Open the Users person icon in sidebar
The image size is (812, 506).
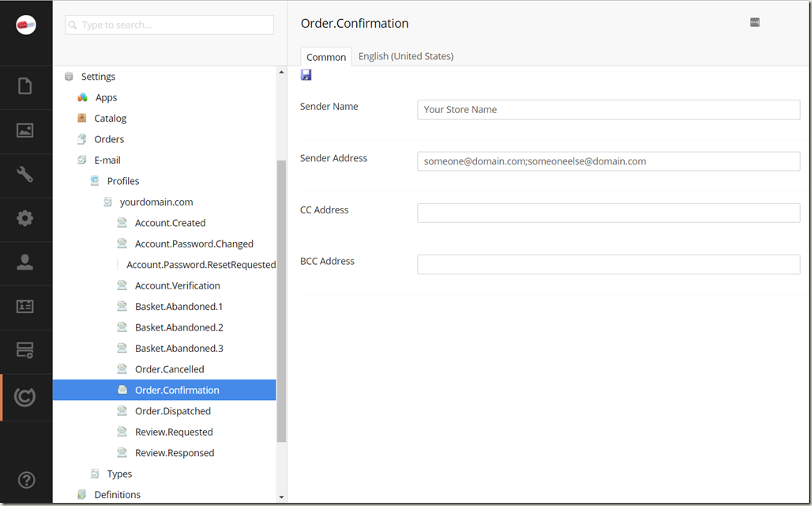(x=25, y=263)
